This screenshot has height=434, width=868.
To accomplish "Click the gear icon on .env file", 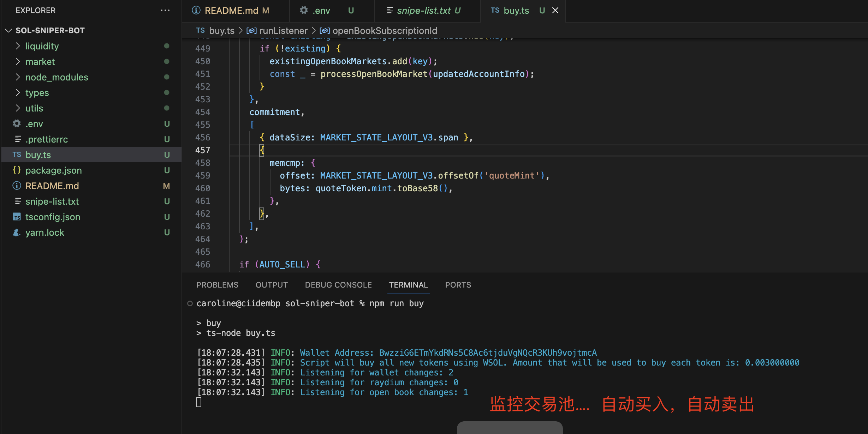I will click(17, 123).
